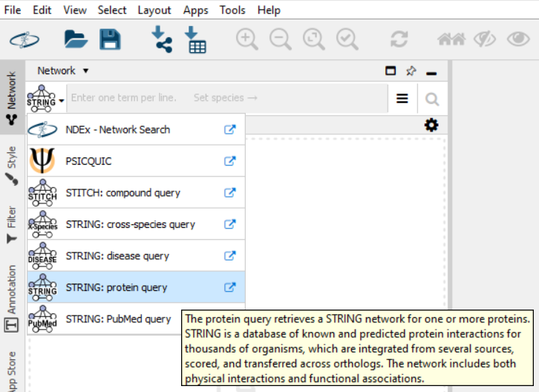The image size is (539, 392).
Task: Click the Open Session folder icon
Action: (x=76, y=39)
